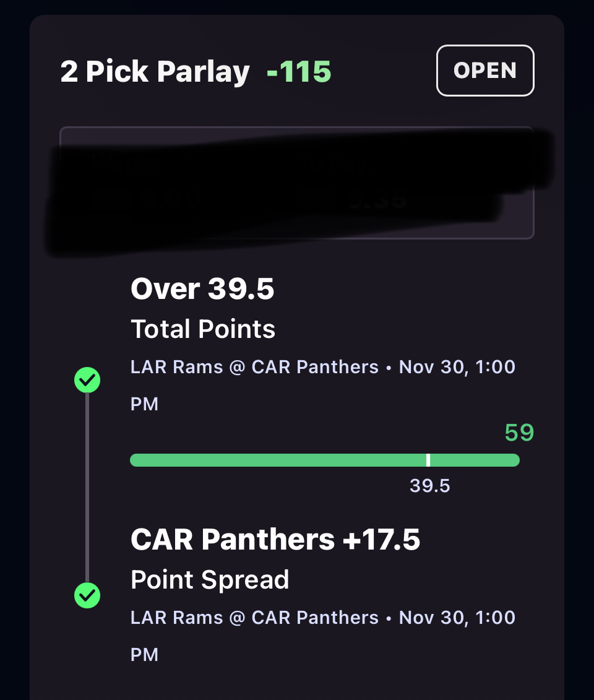Open the CAR Panthers +17.5 pick heading
The height and width of the screenshot is (700, 594).
coord(275,540)
